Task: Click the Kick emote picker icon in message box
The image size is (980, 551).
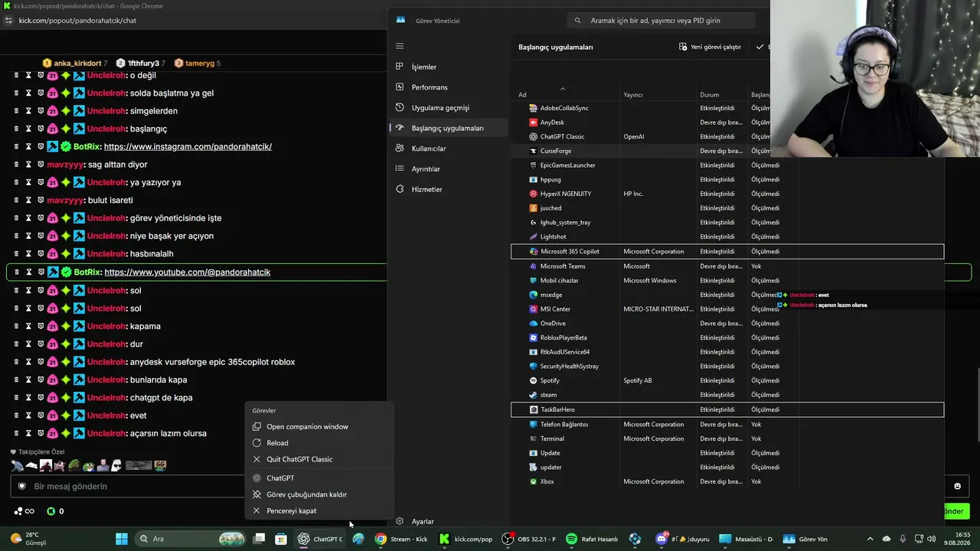Action: coord(957,486)
